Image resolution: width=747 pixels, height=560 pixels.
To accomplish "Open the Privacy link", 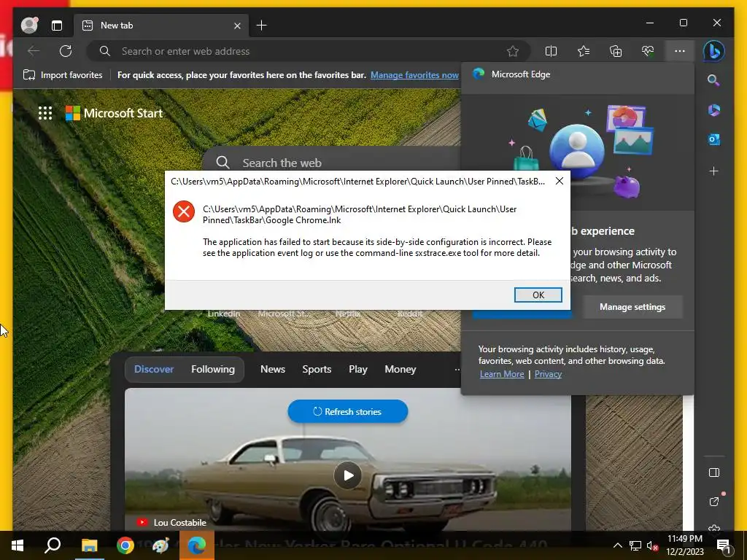I will (548, 374).
